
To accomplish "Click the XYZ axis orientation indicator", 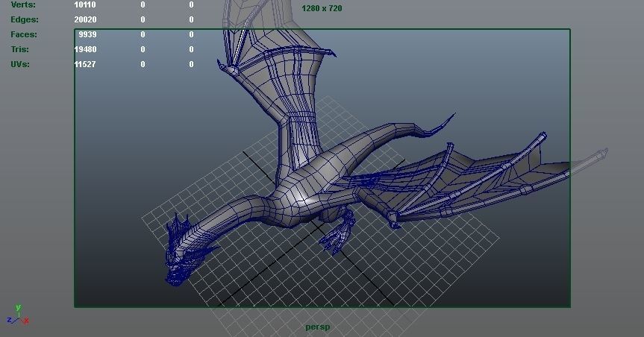I will pos(18,315).
